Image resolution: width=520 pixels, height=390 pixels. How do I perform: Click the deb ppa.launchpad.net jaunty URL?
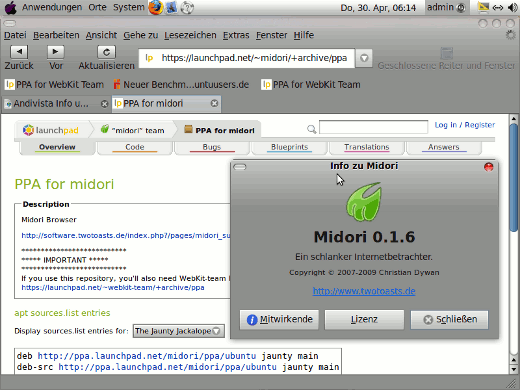(x=147, y=356)
